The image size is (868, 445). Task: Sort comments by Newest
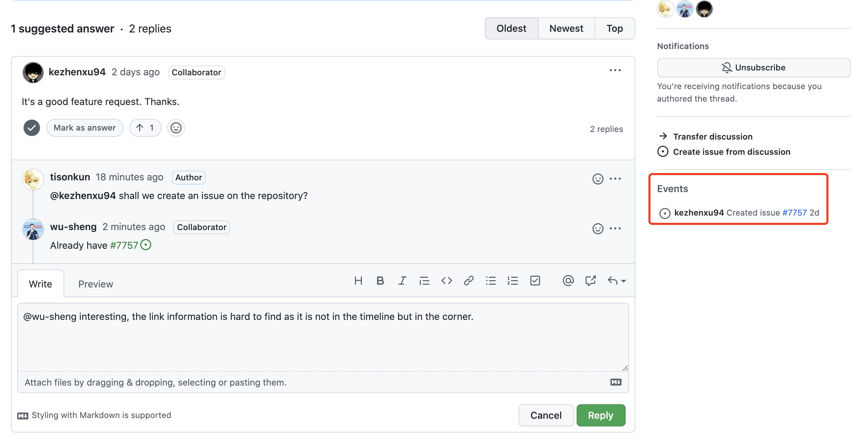[566, 28]
